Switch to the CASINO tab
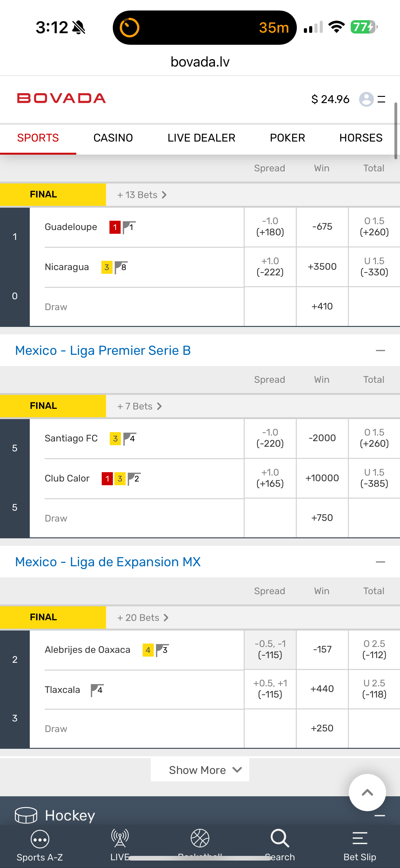The image size is (400, 868). 113,138
